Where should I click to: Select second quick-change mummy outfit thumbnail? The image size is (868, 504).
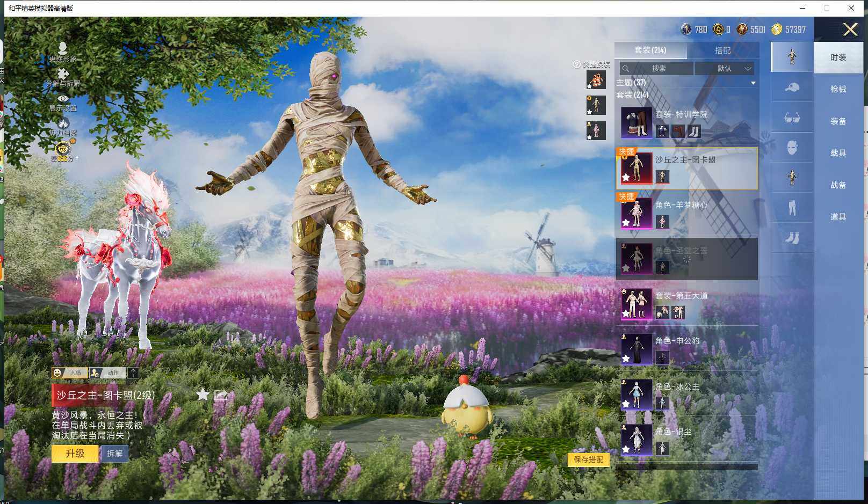(x=596, y=105)
